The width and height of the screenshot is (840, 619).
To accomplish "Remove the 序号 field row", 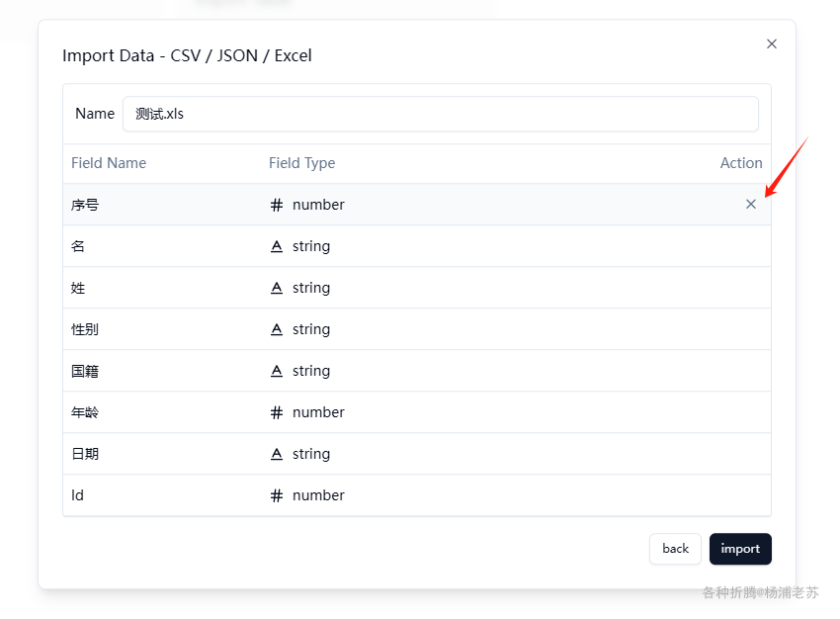I will (751, 205).
